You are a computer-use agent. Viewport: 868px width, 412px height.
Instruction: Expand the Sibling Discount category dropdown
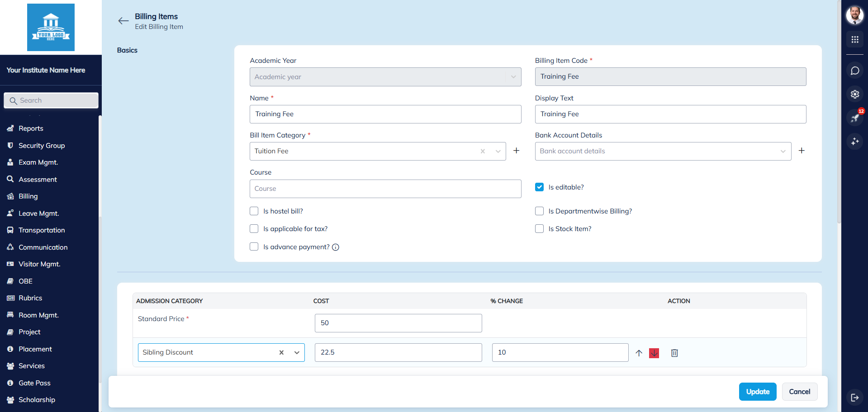coord(297,353)
